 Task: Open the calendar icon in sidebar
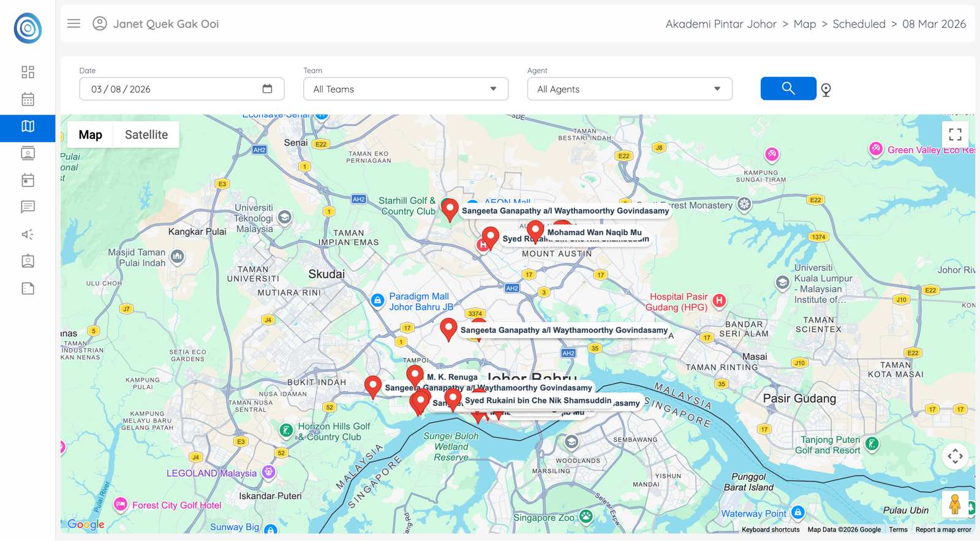click(x=28, y=99)
